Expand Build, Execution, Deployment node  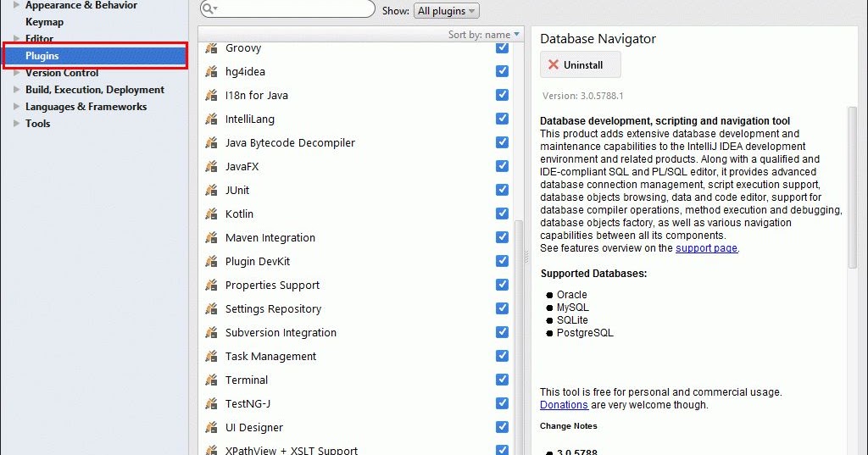17,90
